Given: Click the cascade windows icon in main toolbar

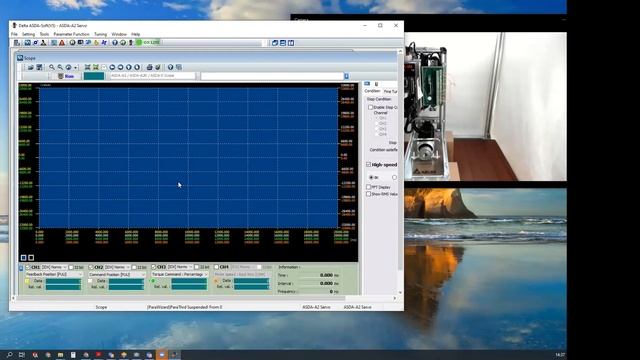Looking at the screenshot, I should [x=275, y=43].
